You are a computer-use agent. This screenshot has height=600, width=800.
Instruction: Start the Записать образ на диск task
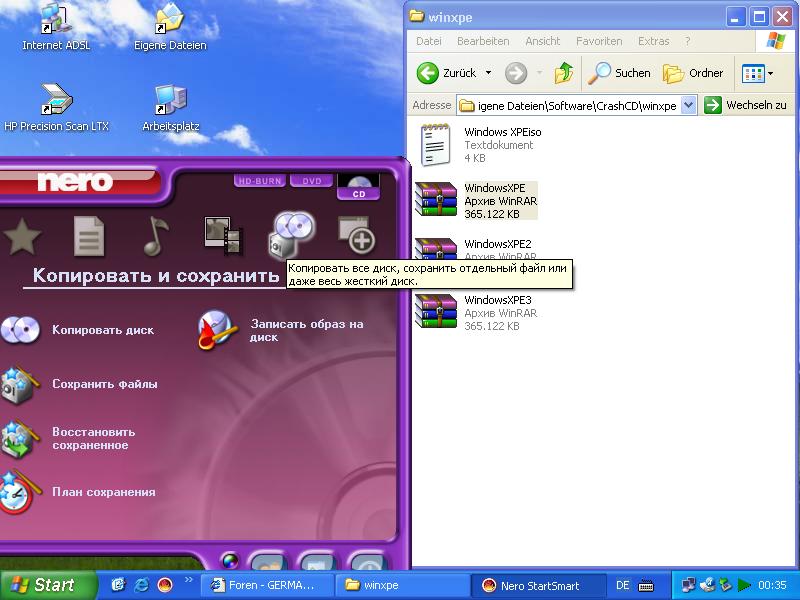coord(282,331)
